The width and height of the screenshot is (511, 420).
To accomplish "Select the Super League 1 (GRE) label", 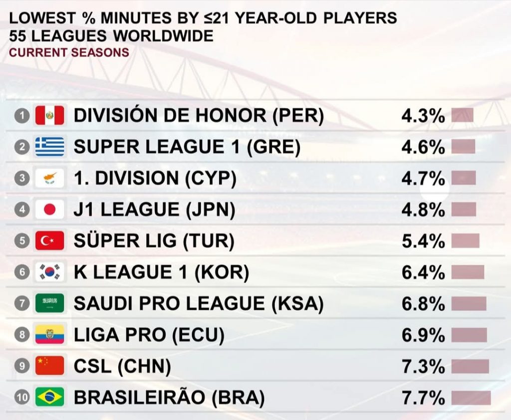I will pyautogui.click(x=187, y=147).
